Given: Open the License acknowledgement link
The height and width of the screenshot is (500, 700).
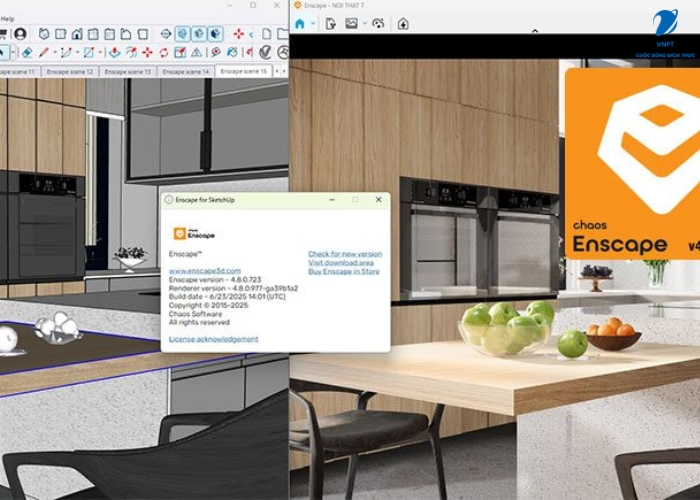Looking at the screenshot, I should point(213,339).
